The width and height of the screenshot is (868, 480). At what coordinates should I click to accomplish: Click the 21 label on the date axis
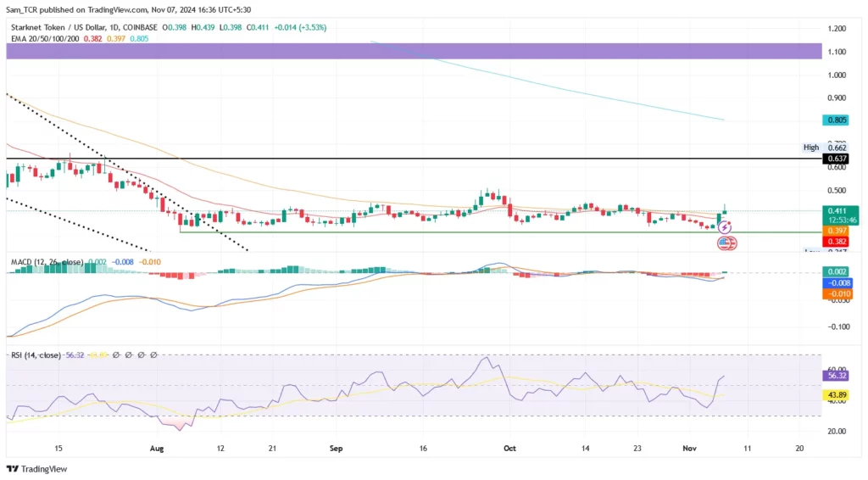pos(273,449)
